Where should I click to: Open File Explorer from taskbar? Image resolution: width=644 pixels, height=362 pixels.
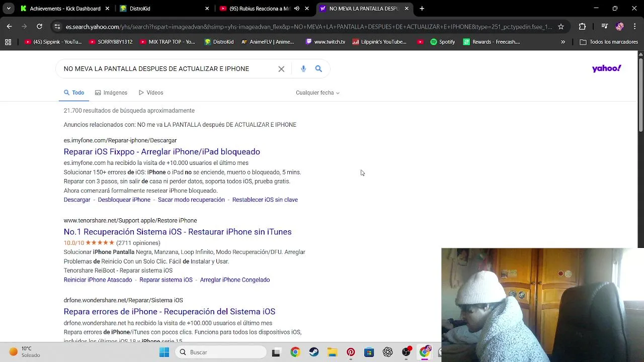click(332, 352)
